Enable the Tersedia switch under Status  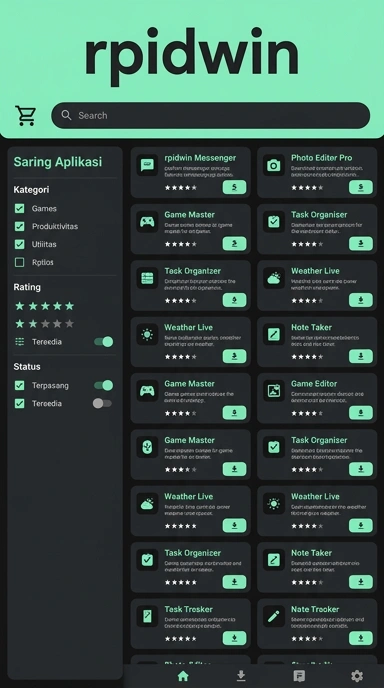tap(102, 403)
